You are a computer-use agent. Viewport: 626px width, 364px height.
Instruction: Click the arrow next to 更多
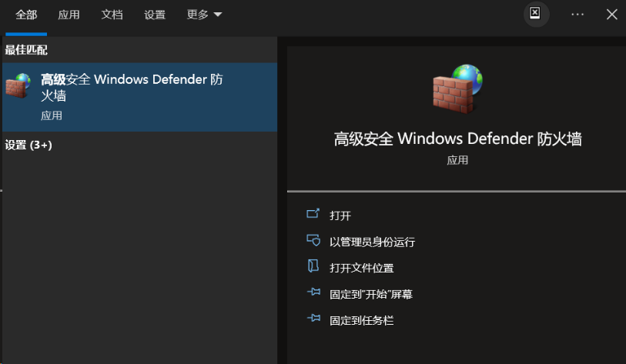[218, 15]
